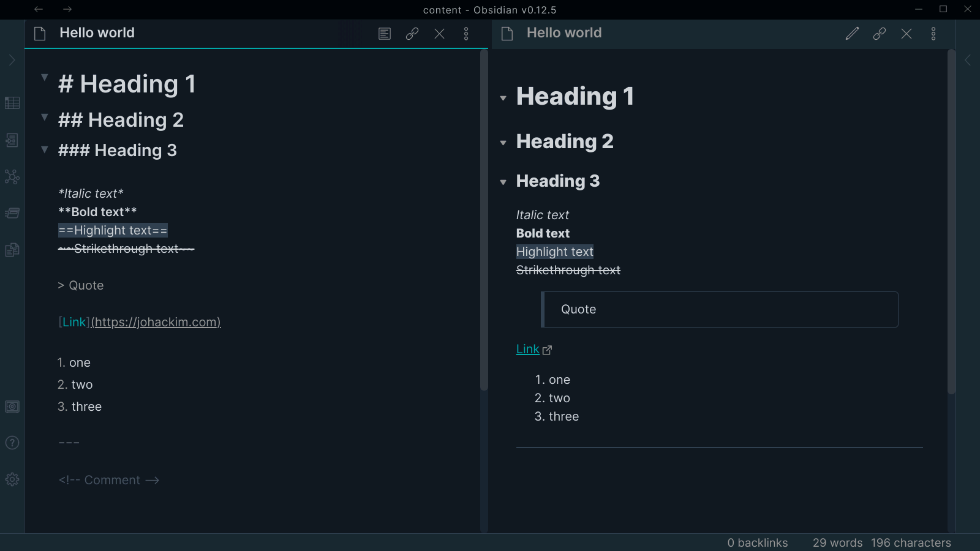Screen dimensions: 980x551
Task: Click external link icon beside Link
Action: [x=547, y=350]
